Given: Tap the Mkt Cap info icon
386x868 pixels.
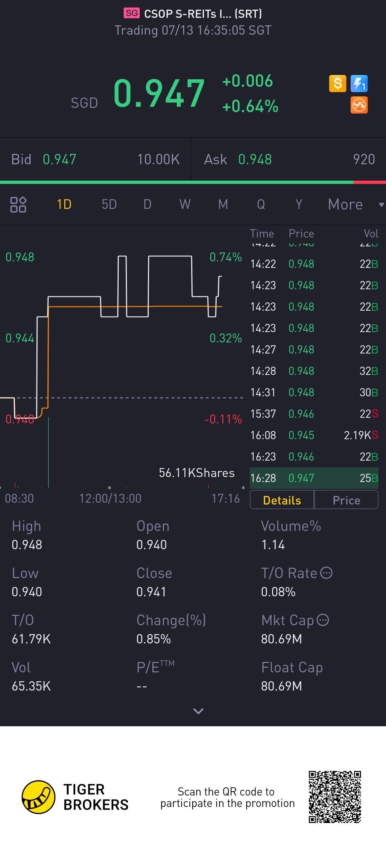Looking at the screenshot, I should [x=323, y=620].
